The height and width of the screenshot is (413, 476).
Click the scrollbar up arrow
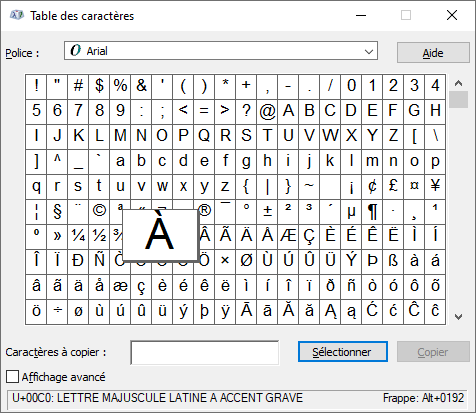point(459,83)
